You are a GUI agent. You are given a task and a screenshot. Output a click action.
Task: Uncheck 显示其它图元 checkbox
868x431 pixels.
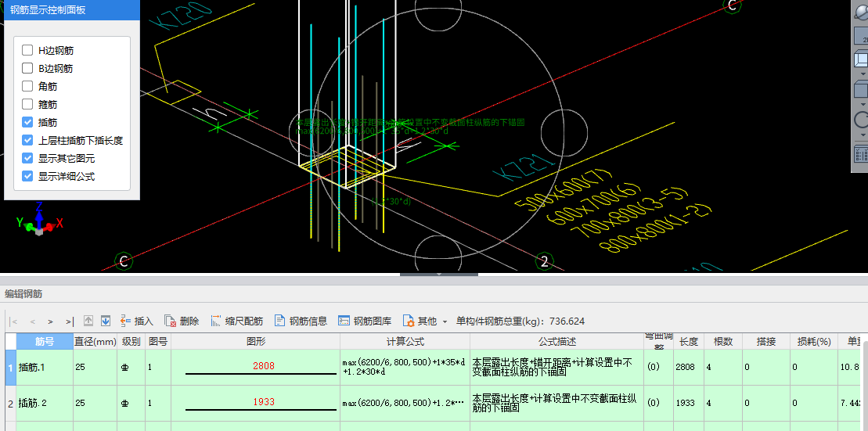coord(27,158)
